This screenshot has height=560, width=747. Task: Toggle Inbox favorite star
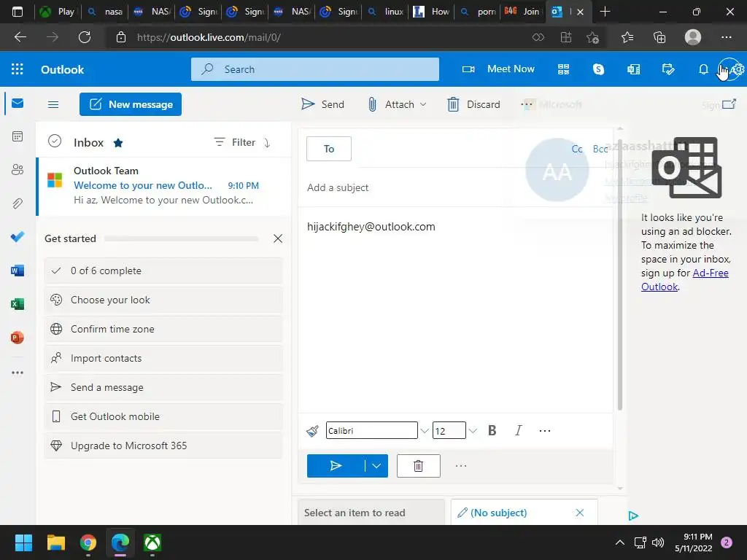[x=118, y=142]
